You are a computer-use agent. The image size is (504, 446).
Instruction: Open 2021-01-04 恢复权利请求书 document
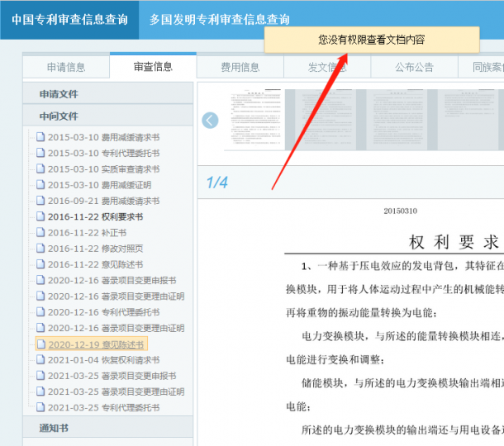[x=104, y=360]
